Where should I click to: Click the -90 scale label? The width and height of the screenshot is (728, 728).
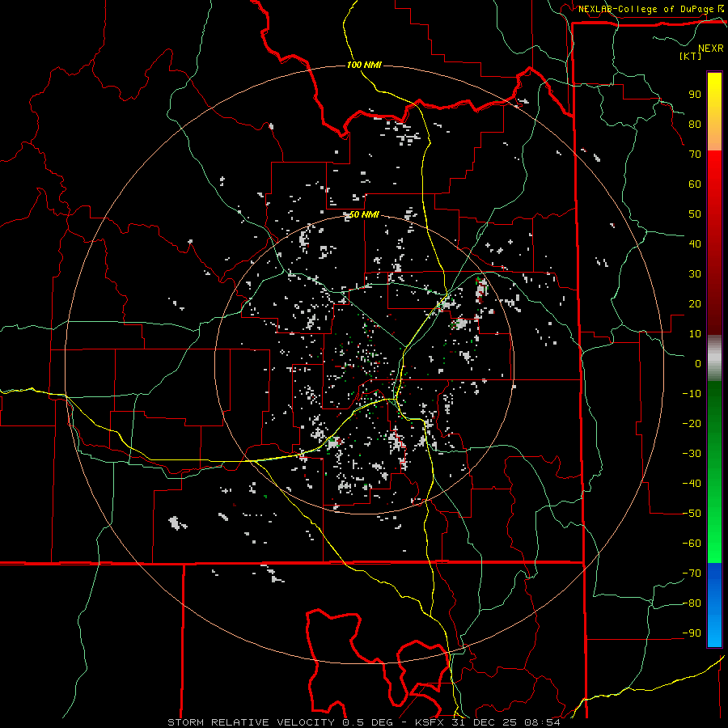(692, 633)
